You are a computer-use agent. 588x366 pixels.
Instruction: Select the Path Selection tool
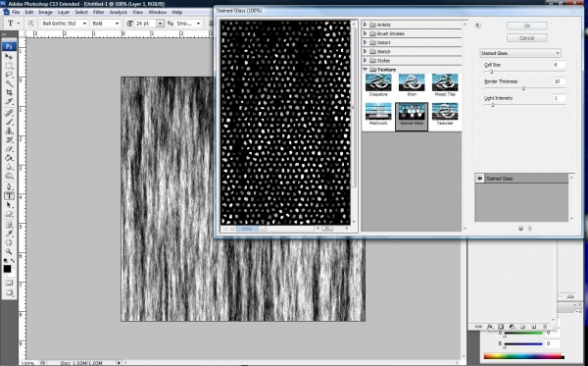coord(9,205)
